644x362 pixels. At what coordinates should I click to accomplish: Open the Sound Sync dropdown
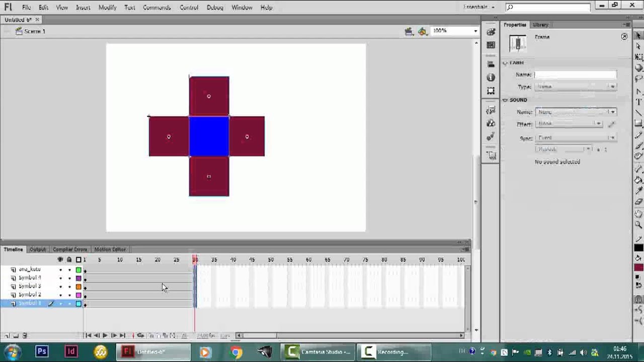[575, 138]
